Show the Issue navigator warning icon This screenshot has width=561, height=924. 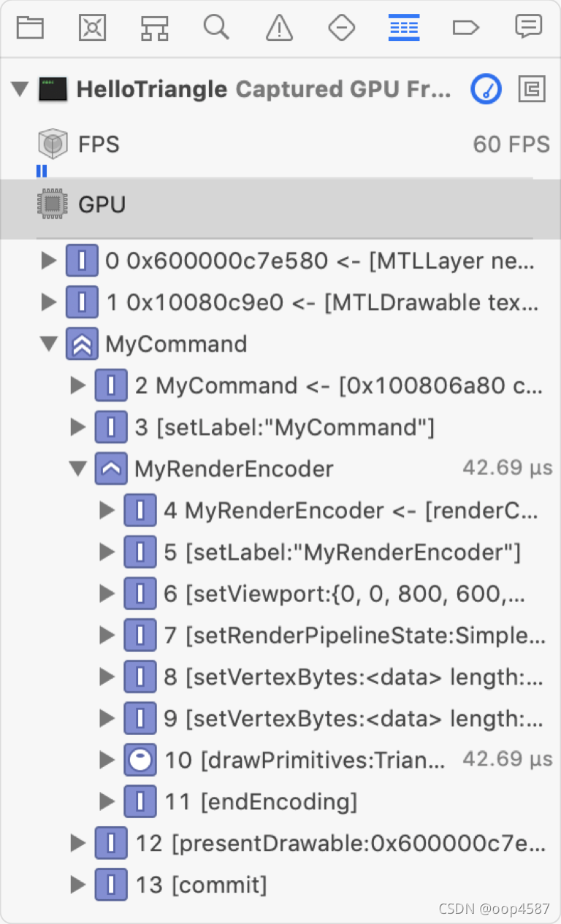tap(279, 28)
